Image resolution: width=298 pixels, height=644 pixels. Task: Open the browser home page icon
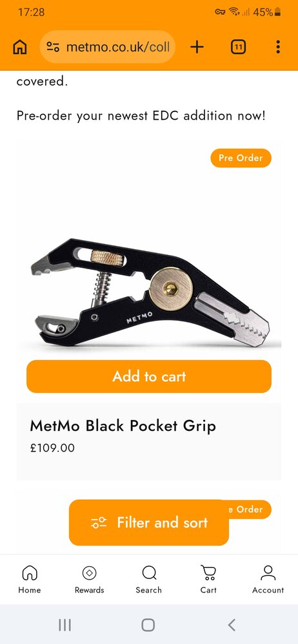click(x=20, y=47)
